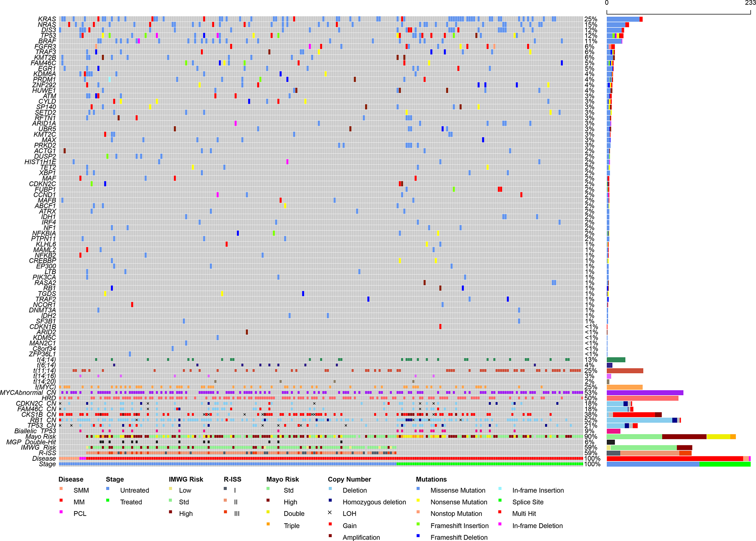The width and height of the screenshot is (756, 541).
Task: Select the yellow Nonsense Mutation swatch
Action: coord(418,500)
